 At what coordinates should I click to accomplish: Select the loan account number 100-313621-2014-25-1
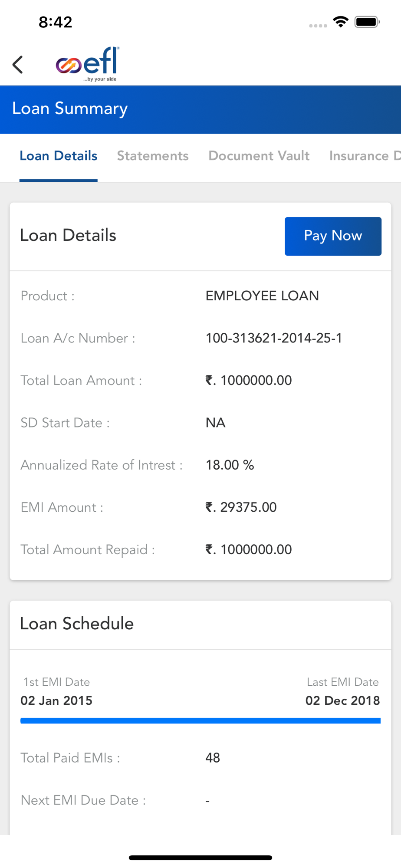click(274, 338)
